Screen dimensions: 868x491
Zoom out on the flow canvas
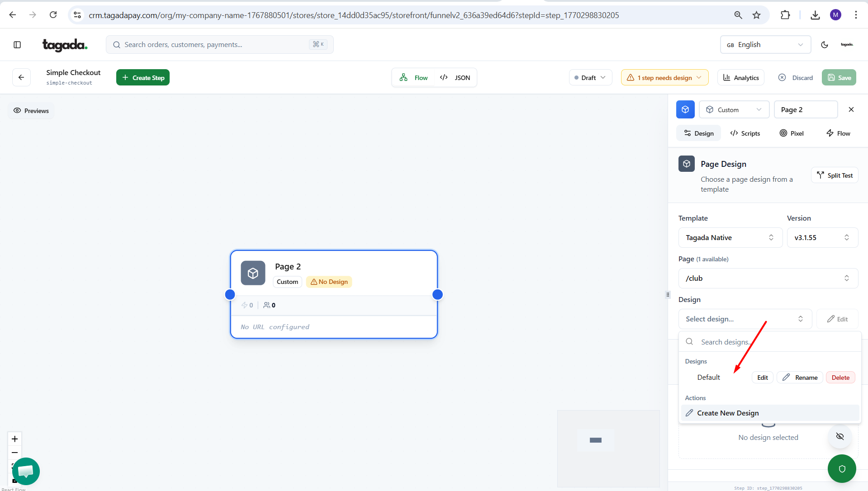pos(14,453)
